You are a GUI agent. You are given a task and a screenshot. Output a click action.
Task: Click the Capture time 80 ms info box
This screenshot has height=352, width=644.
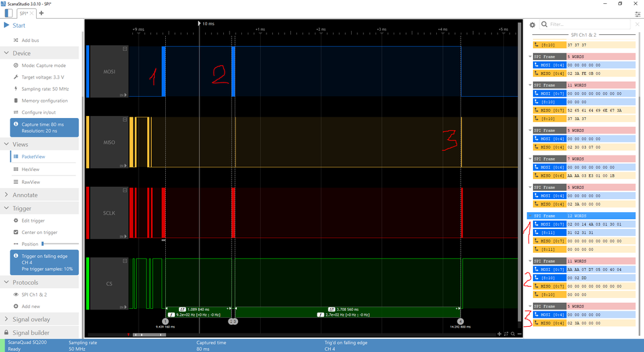45,128
